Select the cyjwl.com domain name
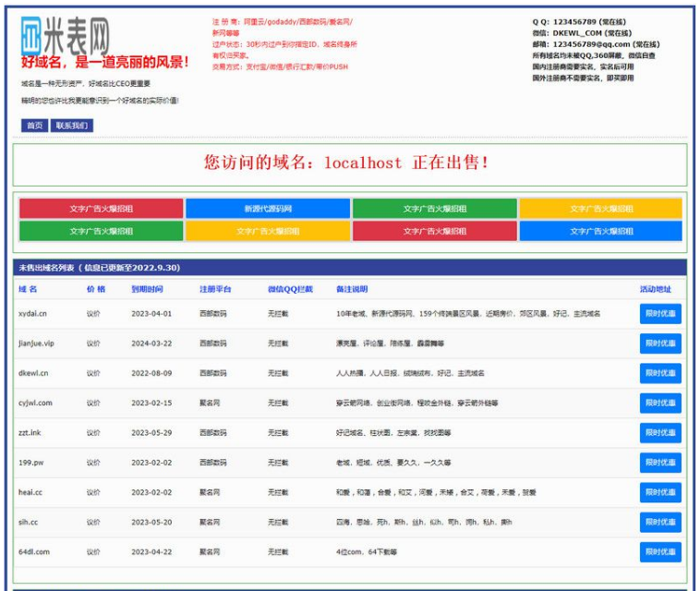The width and height of the screenshot is (700, 591). (35, 403)
